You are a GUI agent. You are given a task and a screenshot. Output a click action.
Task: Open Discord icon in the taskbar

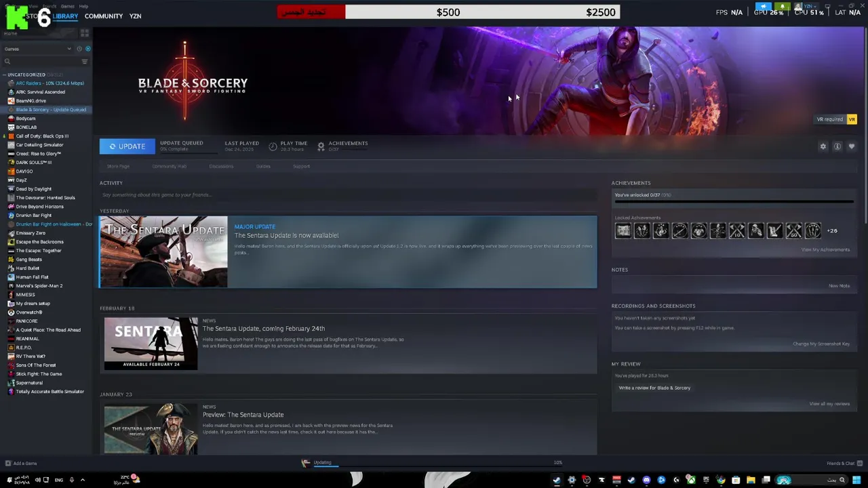646,480
